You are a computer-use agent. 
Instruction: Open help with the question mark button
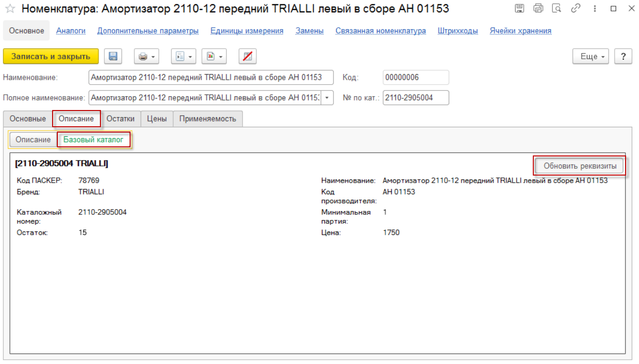(623, 56)
